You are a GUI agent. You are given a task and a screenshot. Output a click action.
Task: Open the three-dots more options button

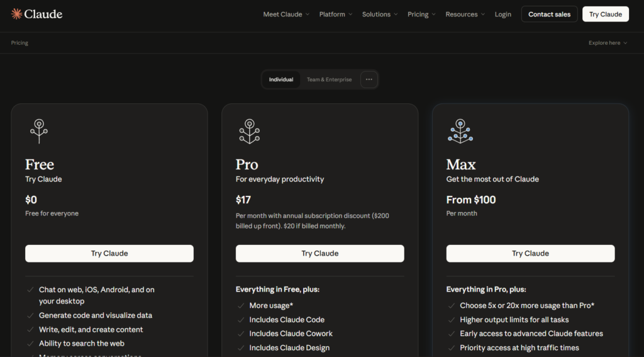pos(369,79)
